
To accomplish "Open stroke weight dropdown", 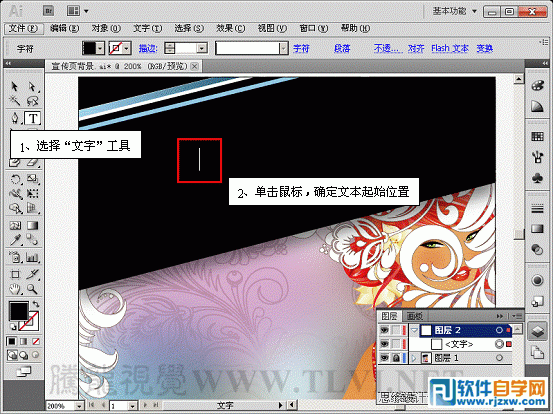I will (202, 48).
